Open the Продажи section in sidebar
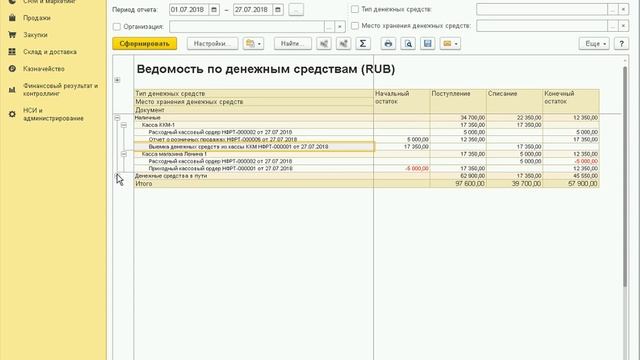 (x=37, y=18)
